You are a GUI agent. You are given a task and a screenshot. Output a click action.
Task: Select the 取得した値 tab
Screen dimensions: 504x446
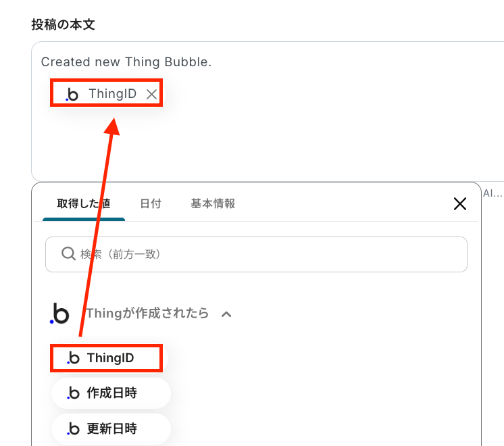pos(84,203)
